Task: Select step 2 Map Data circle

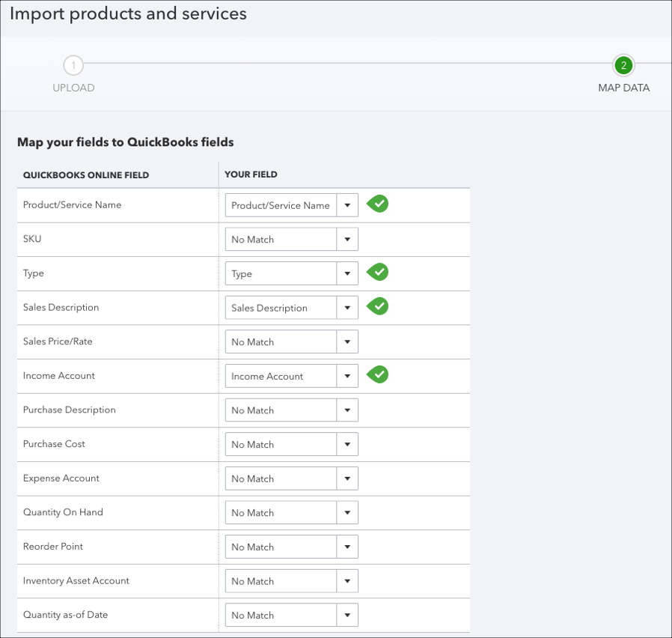Action: click(x=623, y=66)
